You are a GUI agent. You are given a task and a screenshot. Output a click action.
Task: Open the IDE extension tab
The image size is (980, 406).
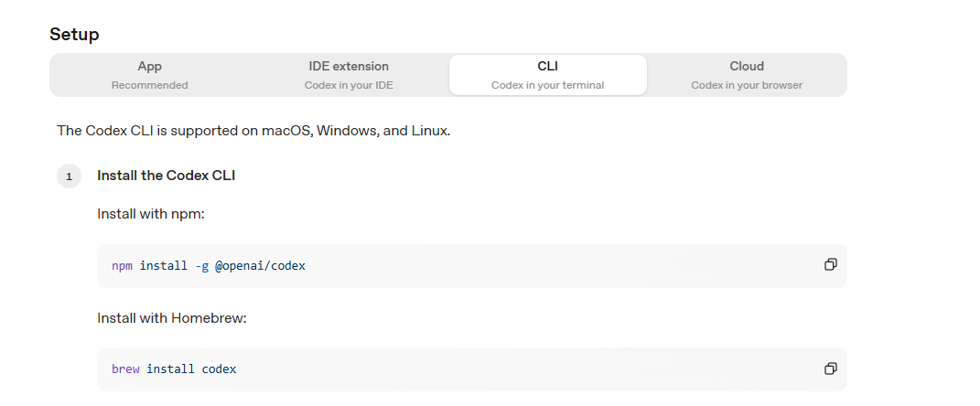point(349,75)
